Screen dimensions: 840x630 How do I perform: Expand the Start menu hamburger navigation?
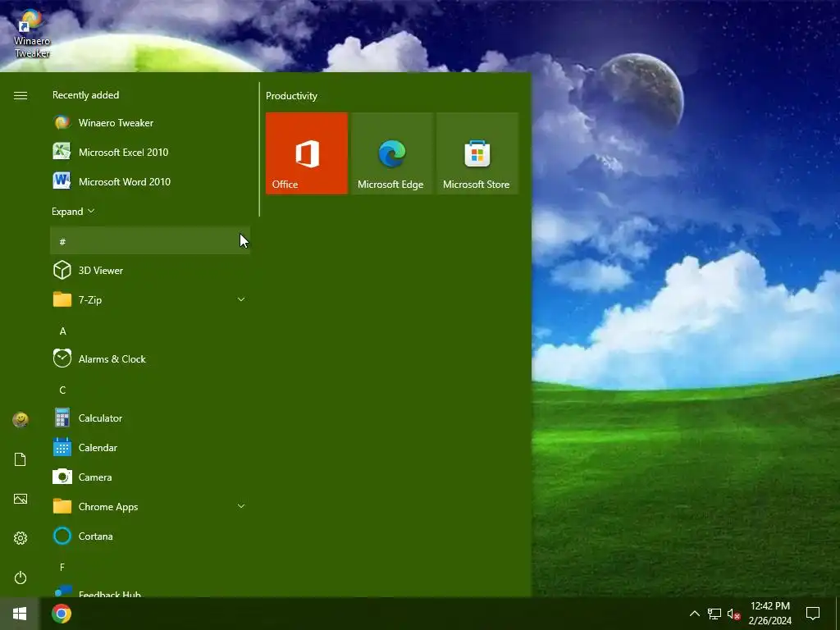21,95
